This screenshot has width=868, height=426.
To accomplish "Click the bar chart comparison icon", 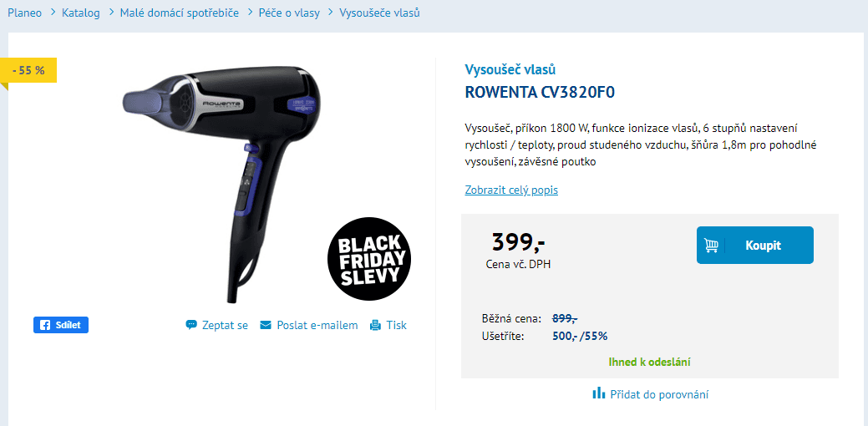I will pyautogui.click(x=598, y=393).
